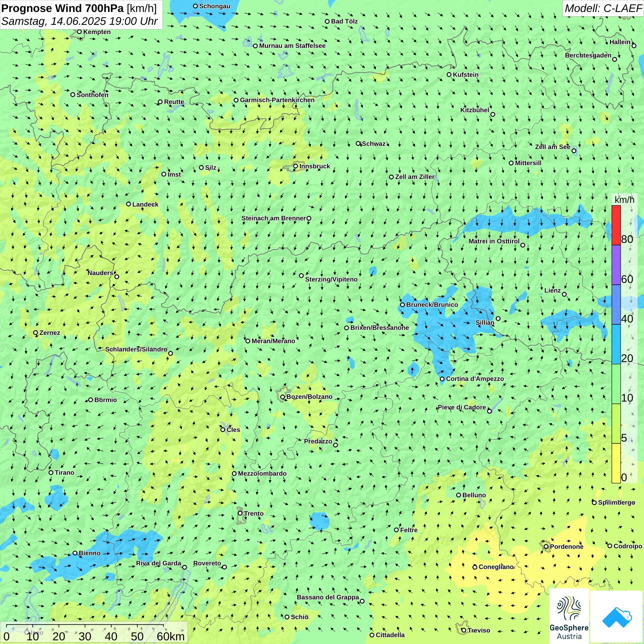644x644 pixels.
Task: Click the 'km/h' legend unit label
Action: coord(624,200)
